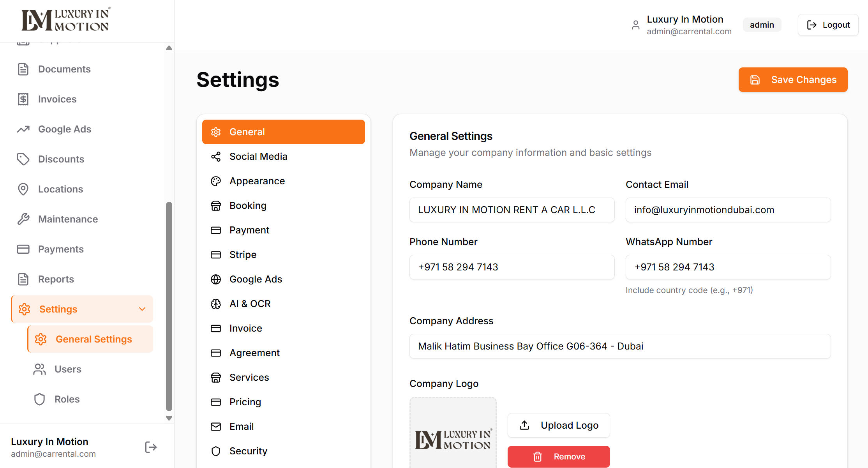Click the Upload Logo button
868x468 pixels.
pos(559,426)
